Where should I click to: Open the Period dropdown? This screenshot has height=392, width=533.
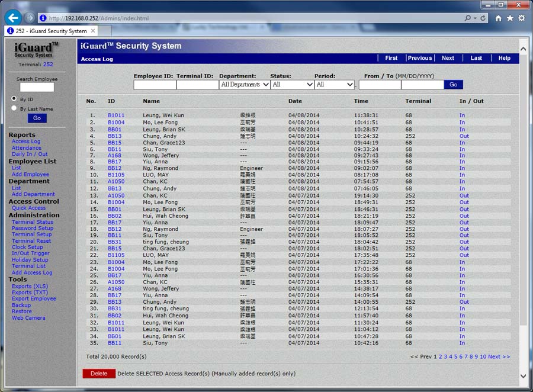pos(335,85)
